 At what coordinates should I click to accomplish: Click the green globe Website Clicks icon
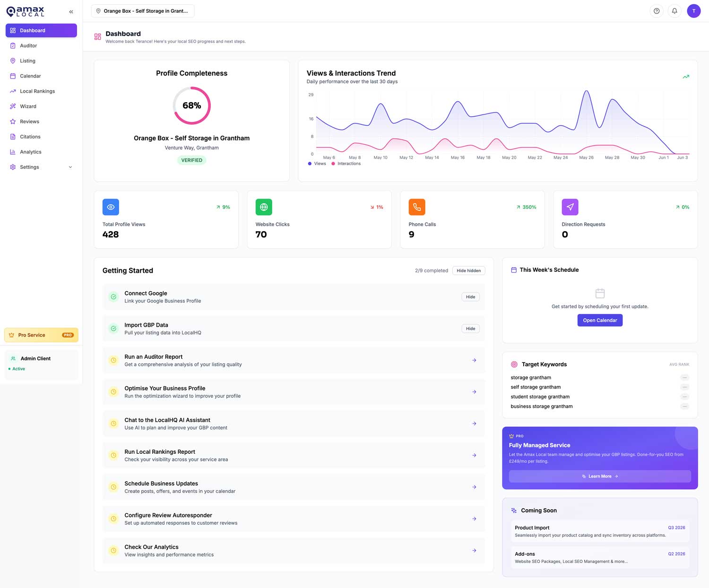[x=264, y=207]
